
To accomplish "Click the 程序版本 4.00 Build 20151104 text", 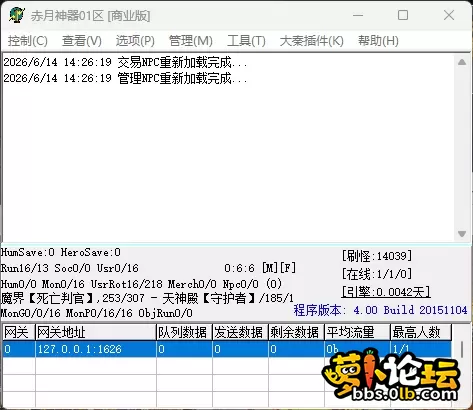I will pos(380,310).
